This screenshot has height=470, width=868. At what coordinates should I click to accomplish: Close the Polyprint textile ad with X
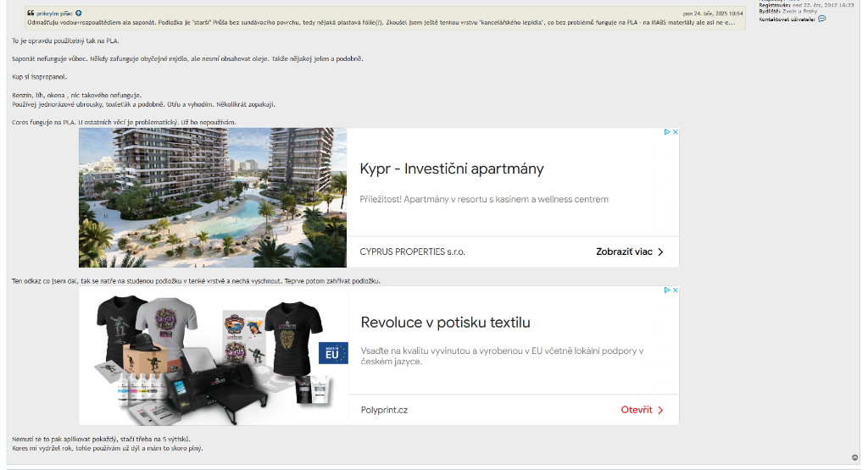pos(676,290)
